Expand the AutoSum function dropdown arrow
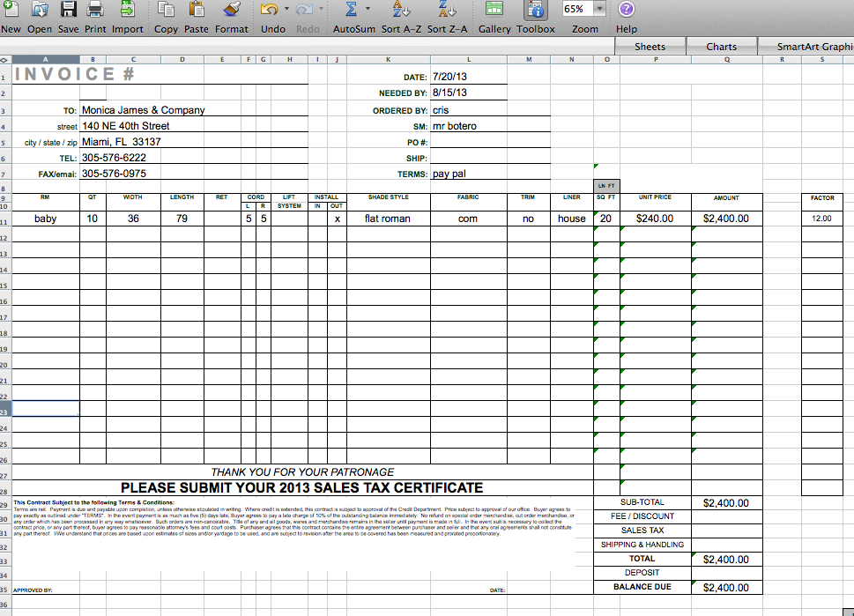Screen dimensions: 854x616 click(367, 11)
